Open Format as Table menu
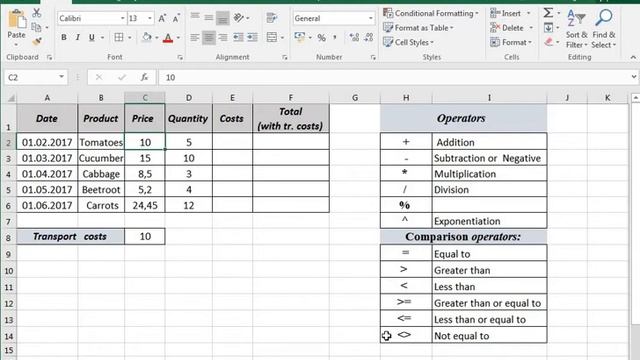640x360 pixels. pos(418,28)
